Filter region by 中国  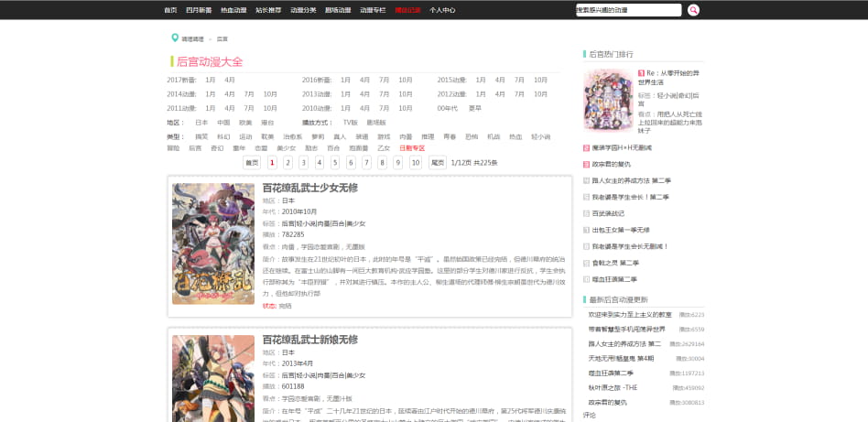[223, 123]
